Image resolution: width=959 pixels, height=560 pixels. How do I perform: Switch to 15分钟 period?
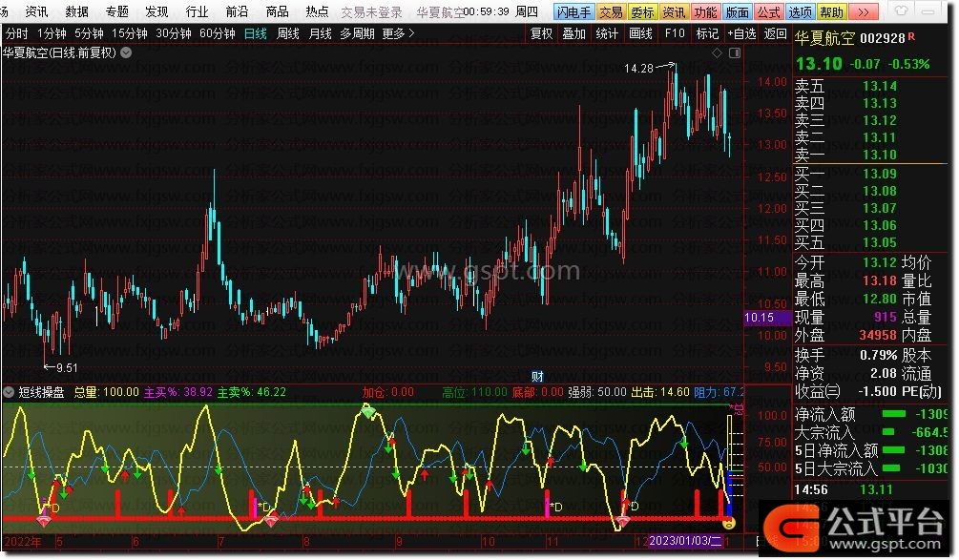coord(130,33)
